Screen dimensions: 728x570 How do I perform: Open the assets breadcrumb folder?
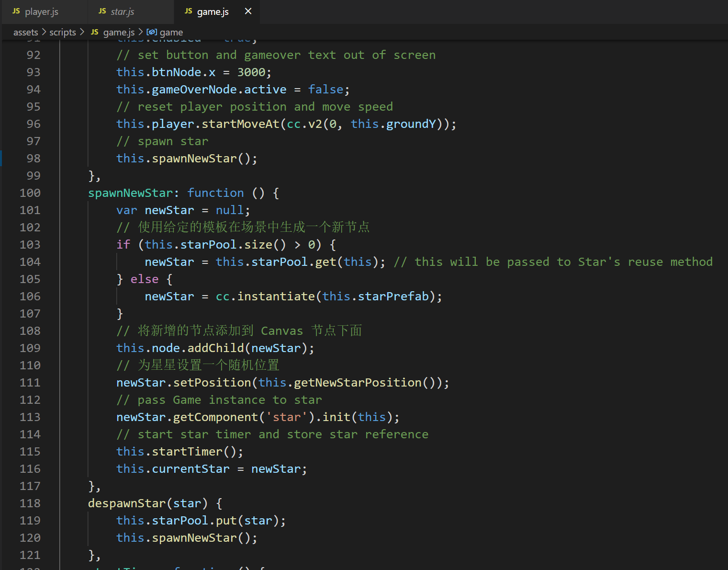pyautogui.click(x=25, y=32)
